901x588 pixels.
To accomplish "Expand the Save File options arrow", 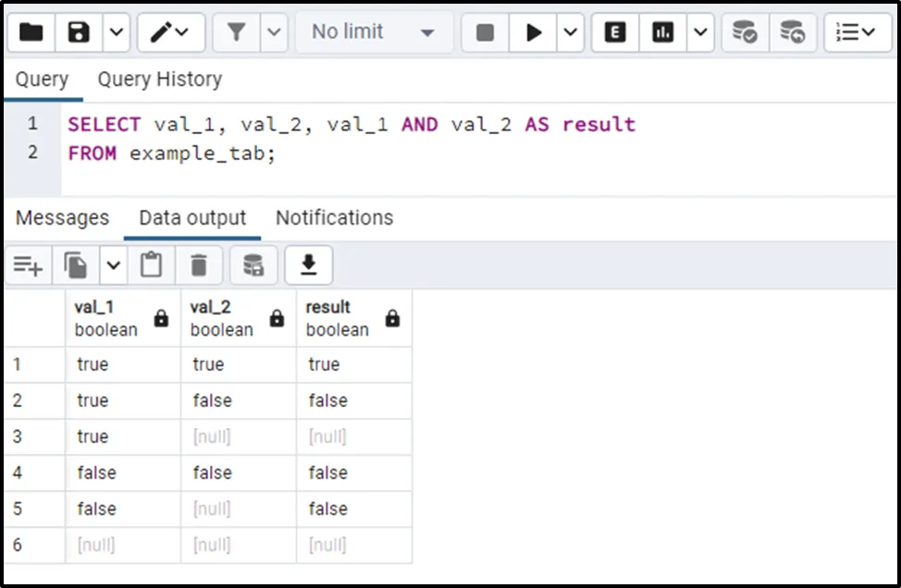I will [x=116, y=32].
